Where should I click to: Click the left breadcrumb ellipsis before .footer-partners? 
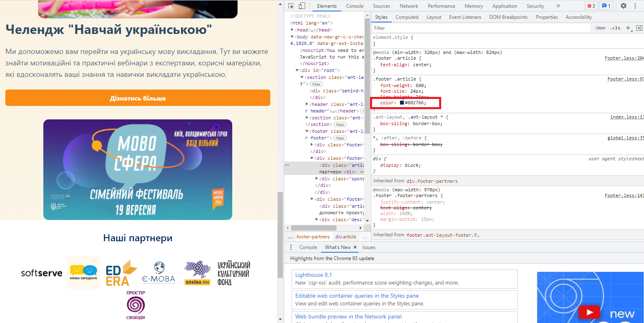pyautogui.click(x=290, y=237)
